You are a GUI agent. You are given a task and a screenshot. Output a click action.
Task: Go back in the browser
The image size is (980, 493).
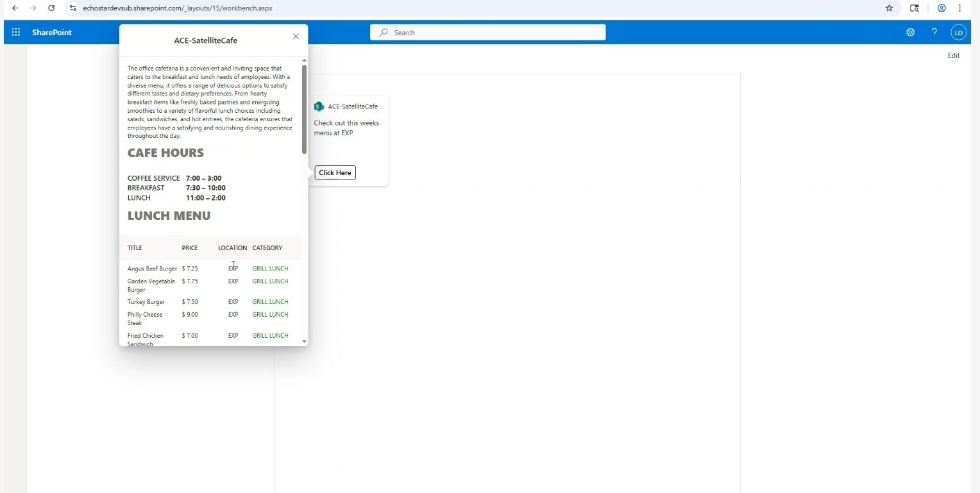(x=15, y=8)
